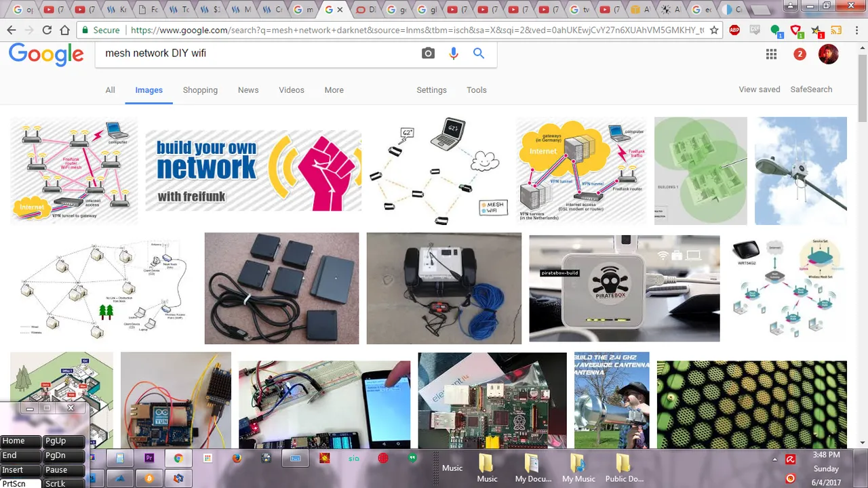Open the Chrome cast extension icon
868x488 pixels.
836,30
